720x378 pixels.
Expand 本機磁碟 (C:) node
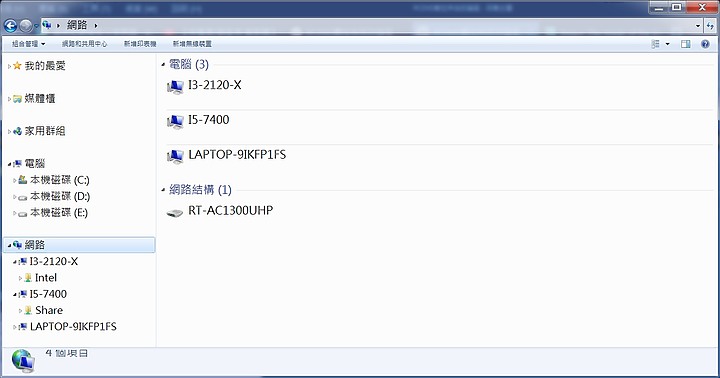click(x=15, y=180)
